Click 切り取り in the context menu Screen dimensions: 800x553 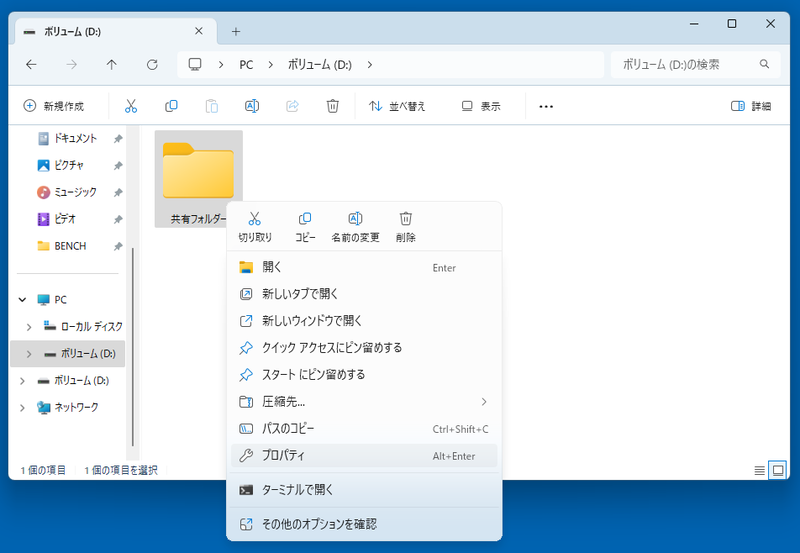coord(255,227)
